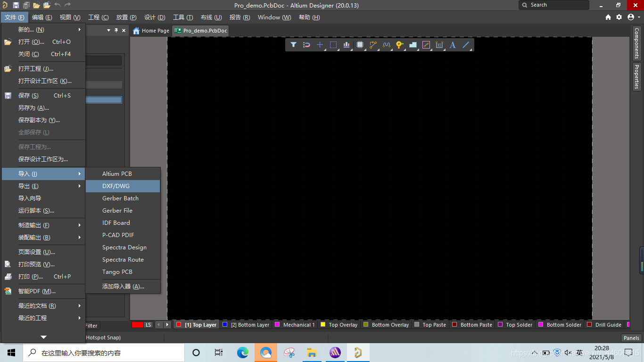Screen dimensions: 644x362
Task: Show more File menu items arrow
Action: point(43,337)
